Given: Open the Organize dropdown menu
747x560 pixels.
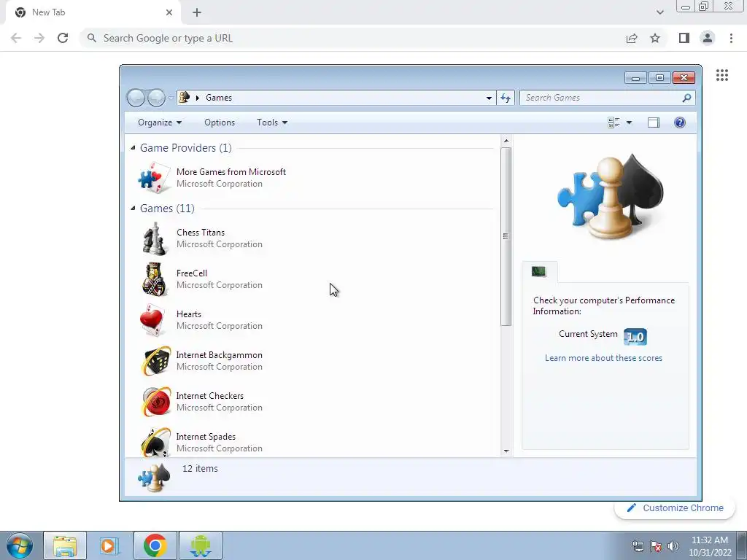Looking at the screenshot, I should coord(160,122).
